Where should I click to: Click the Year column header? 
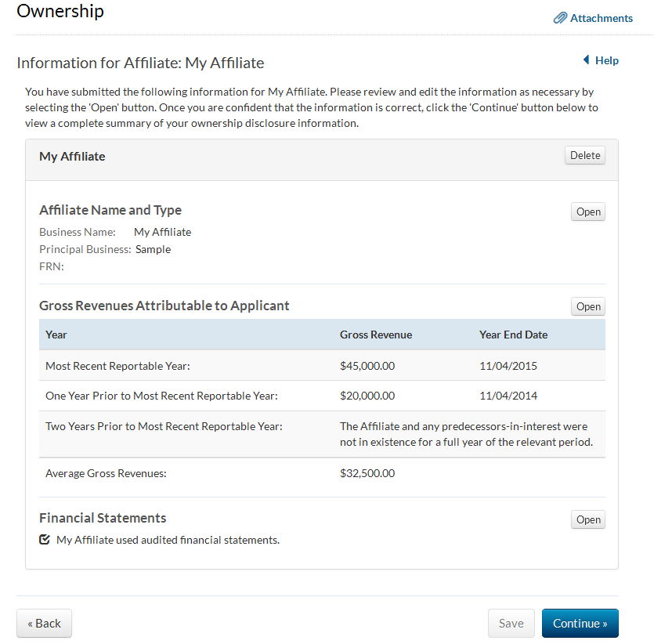[56, 335]
